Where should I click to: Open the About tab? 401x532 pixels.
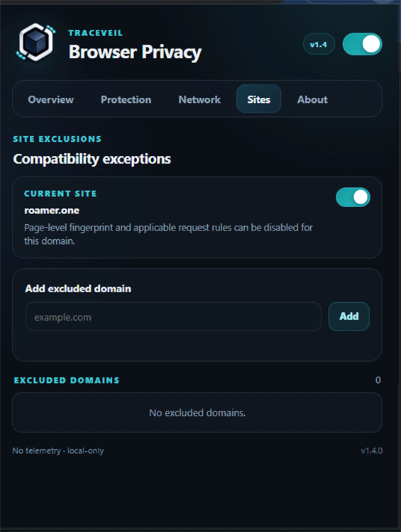pyautogui.click(x=312, y=99)
